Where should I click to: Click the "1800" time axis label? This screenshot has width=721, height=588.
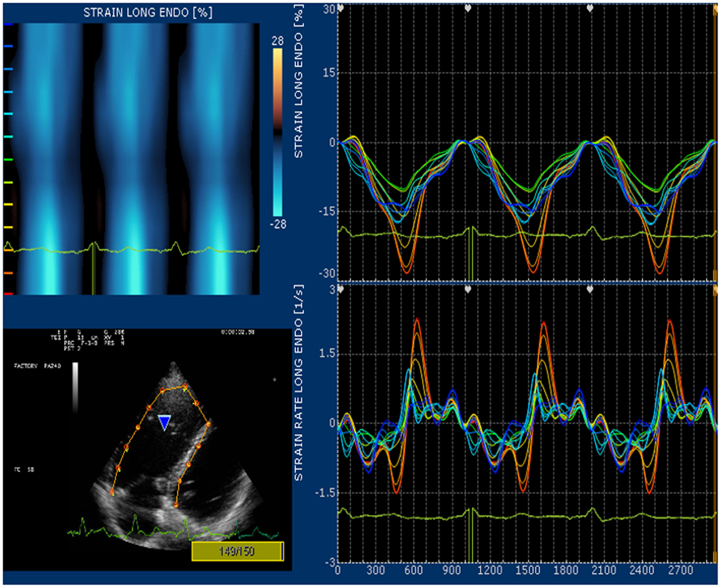pos(566,571)
